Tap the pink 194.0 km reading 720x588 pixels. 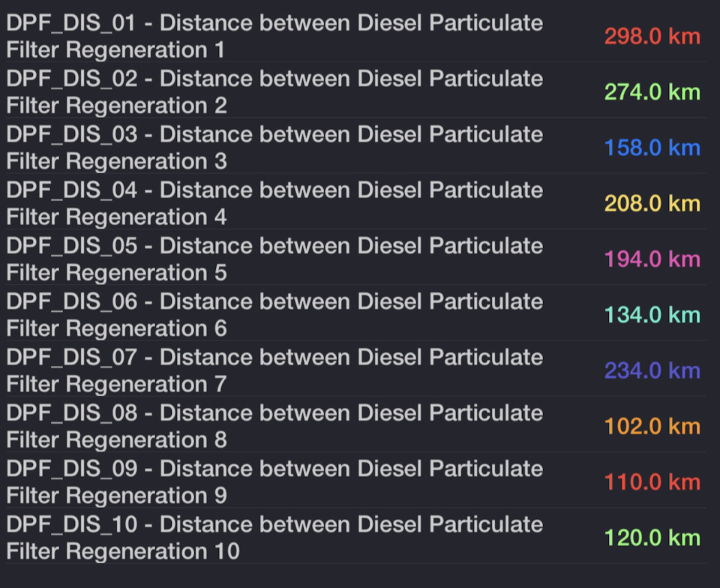(652, 259)
